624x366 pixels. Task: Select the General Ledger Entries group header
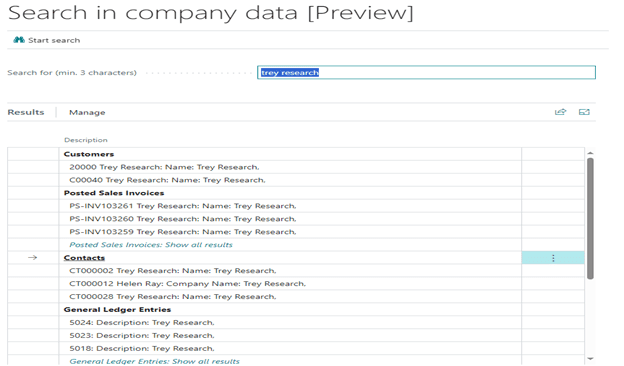(117, 310)
